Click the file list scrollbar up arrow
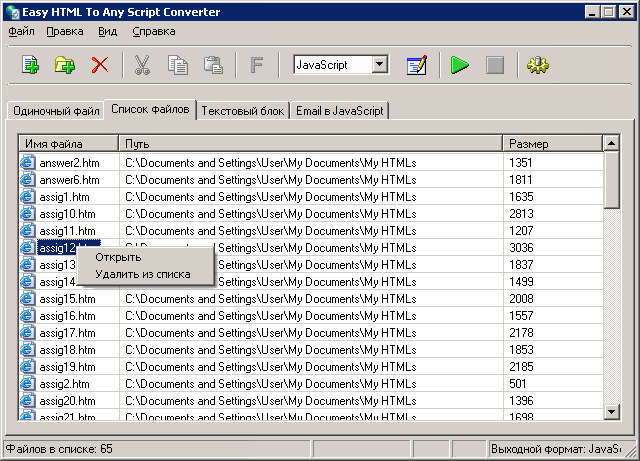640x461 pixels. click(x=611, y=143)
